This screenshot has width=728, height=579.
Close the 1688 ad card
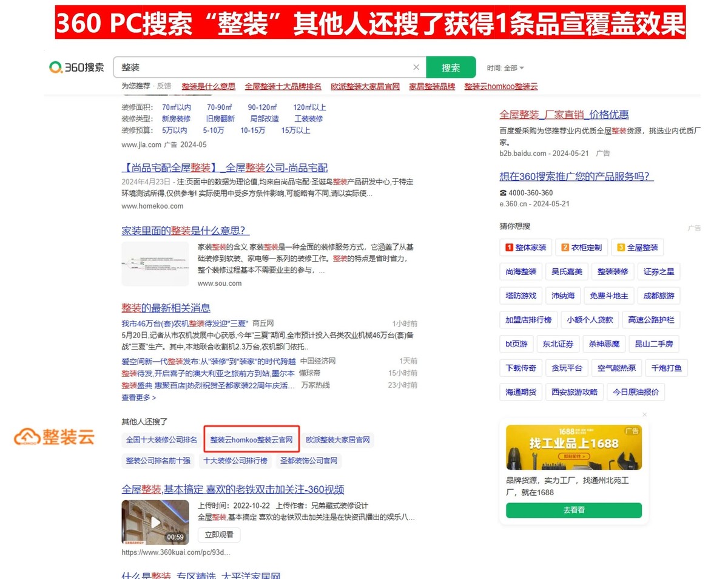point(644,415)
